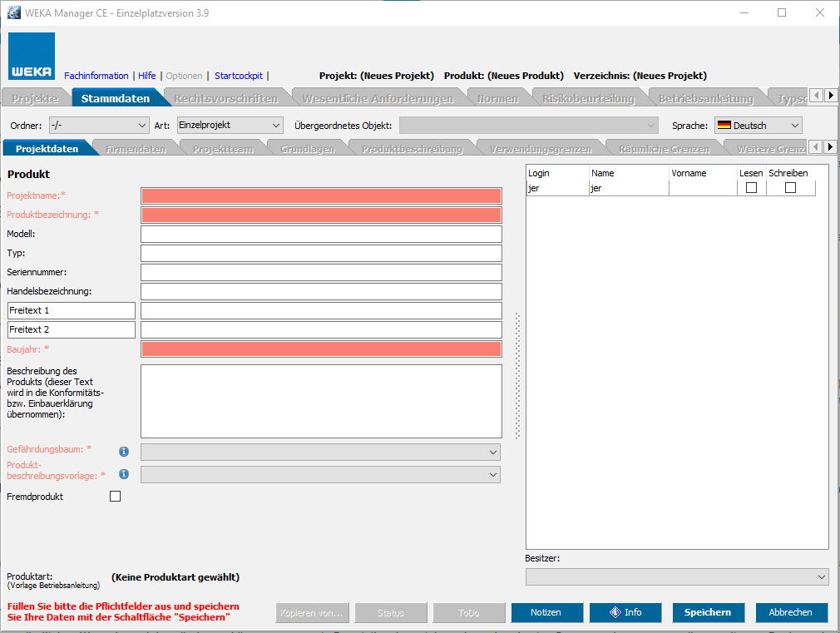Expand the Art Einzelprojekt dropdown
The image size is (840, 633).
coord(230,126)
